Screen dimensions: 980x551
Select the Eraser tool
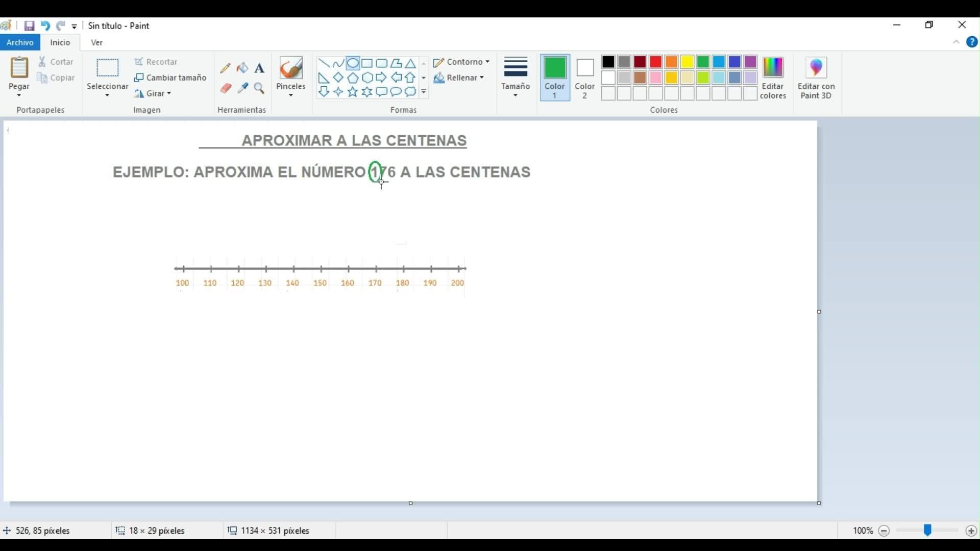point(225,88)
